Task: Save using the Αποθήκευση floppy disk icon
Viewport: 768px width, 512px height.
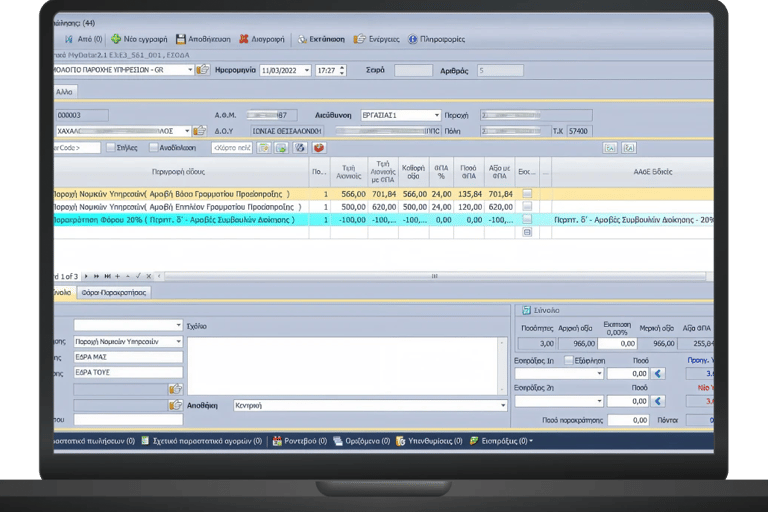Action: click(181, 39)
